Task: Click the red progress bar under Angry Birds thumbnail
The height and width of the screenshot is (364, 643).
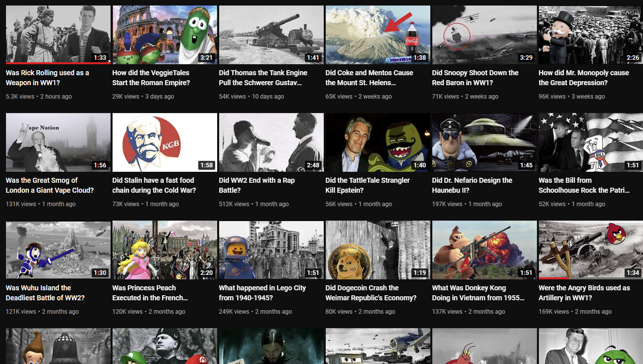Action: point(553,278)
